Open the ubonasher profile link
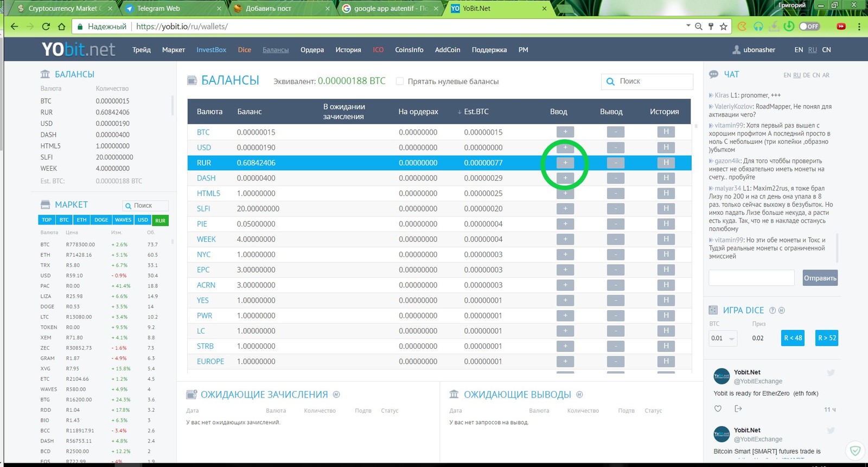This screenshot has width=868, height=467. [754, 49]
